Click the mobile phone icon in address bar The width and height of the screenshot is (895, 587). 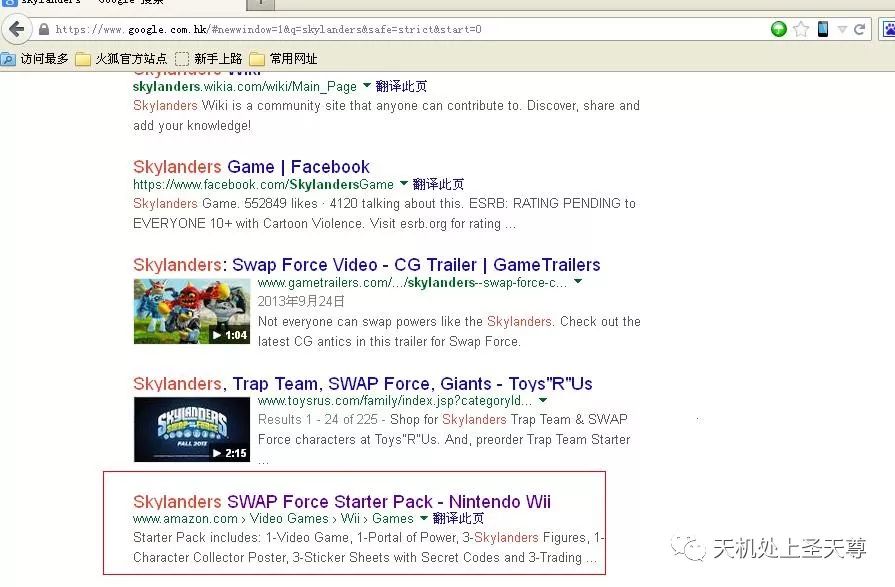823,29
